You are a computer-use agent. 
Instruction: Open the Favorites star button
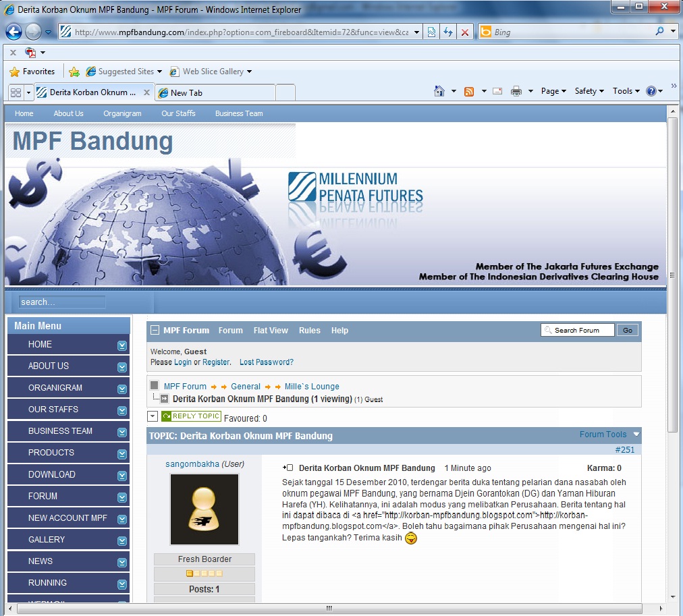[32, 72]
